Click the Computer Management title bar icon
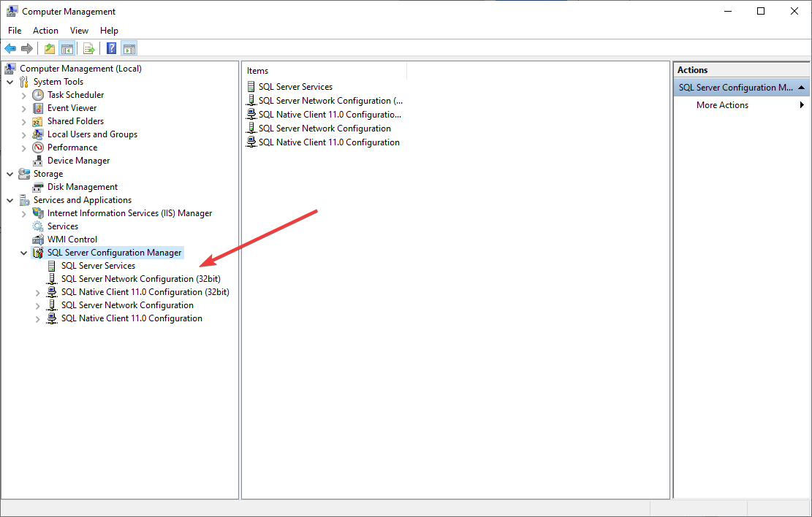The image size is (812, 517). click(12, 11)
